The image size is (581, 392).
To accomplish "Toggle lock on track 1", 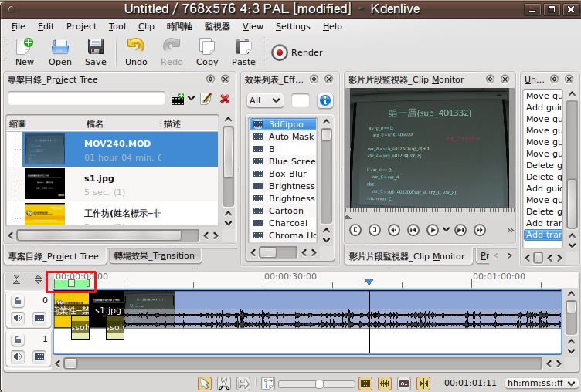I will point(18,339).
